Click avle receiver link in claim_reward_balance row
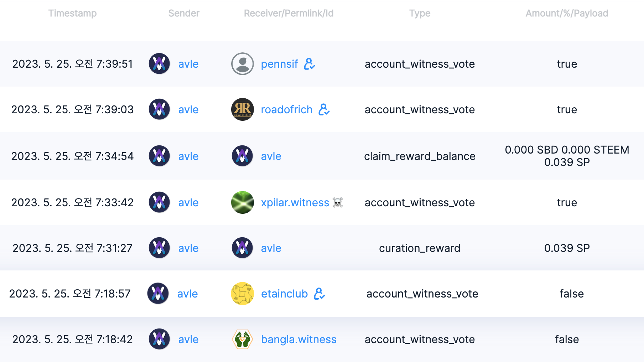644x362 pixels. pyautogui.click(x=271, y=156)
